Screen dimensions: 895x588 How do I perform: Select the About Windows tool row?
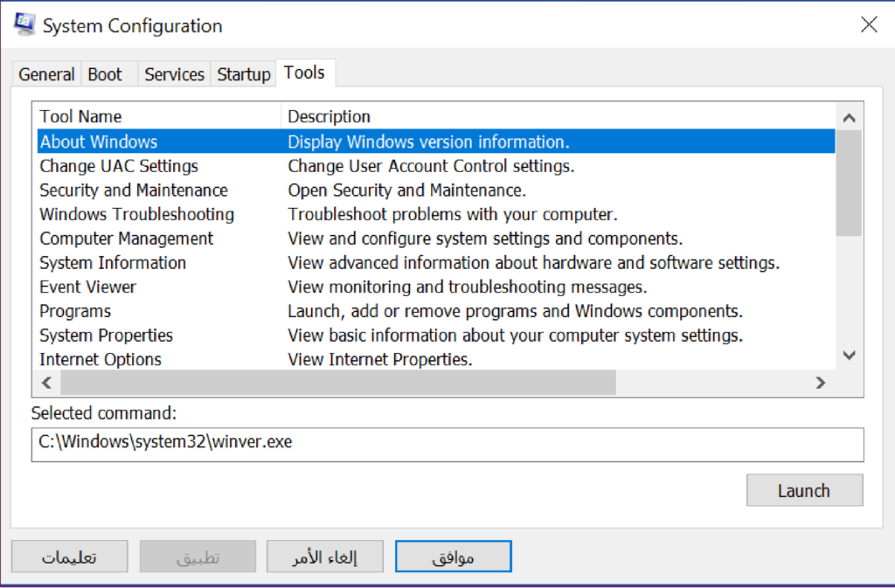(436, 142)
